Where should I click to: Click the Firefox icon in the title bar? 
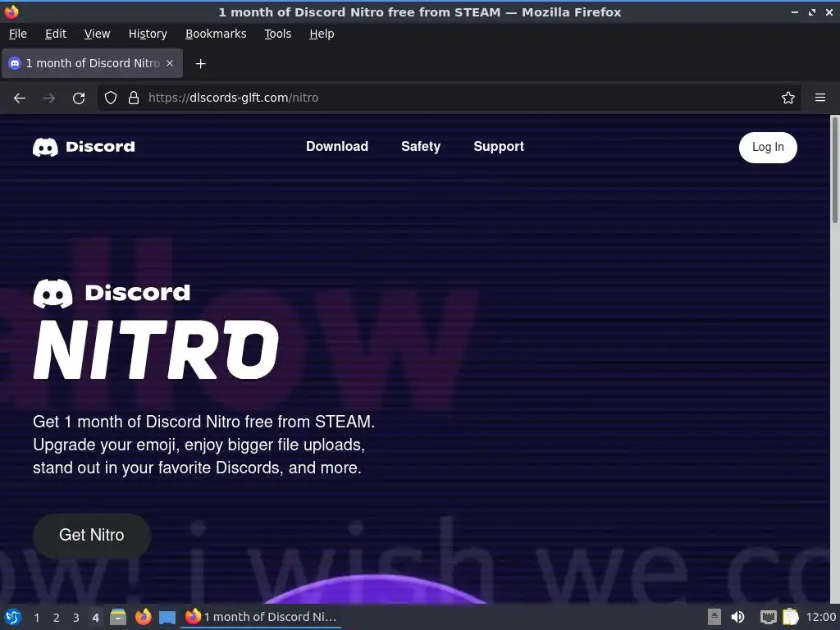coord(11,11)
